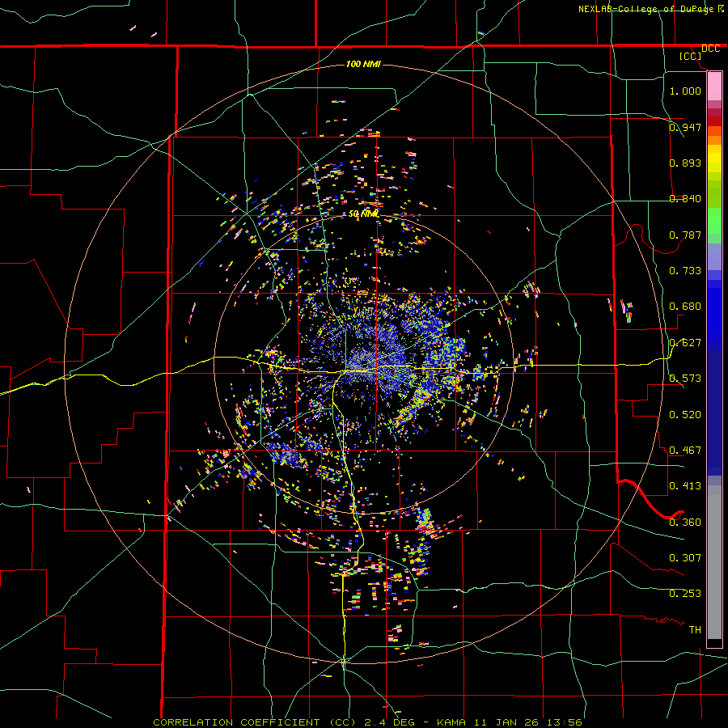Click the [CC] legend heading
The width and height of the screenshot is (728, 728).
point(691,56)
